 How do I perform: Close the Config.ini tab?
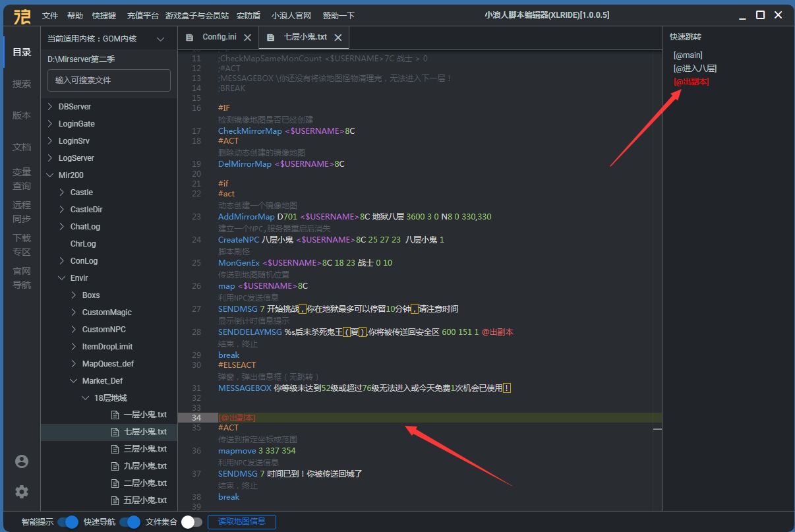click(x=248, y=38)
